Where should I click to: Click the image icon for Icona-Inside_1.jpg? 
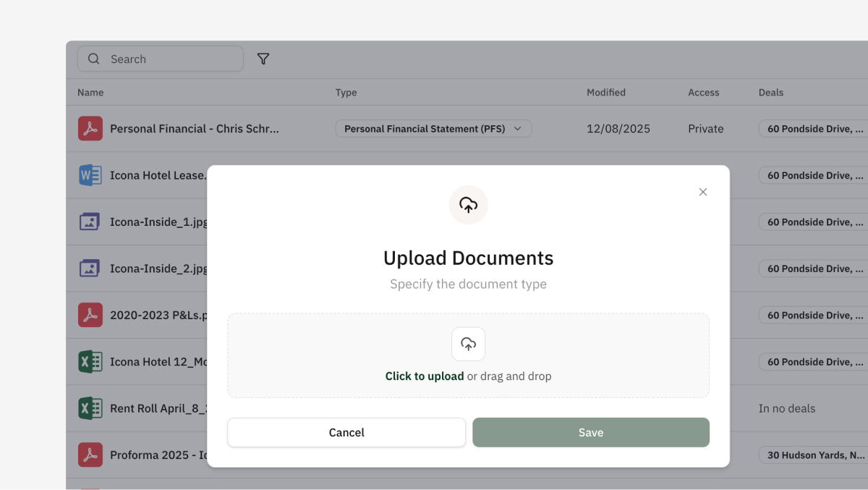(90, 222)
